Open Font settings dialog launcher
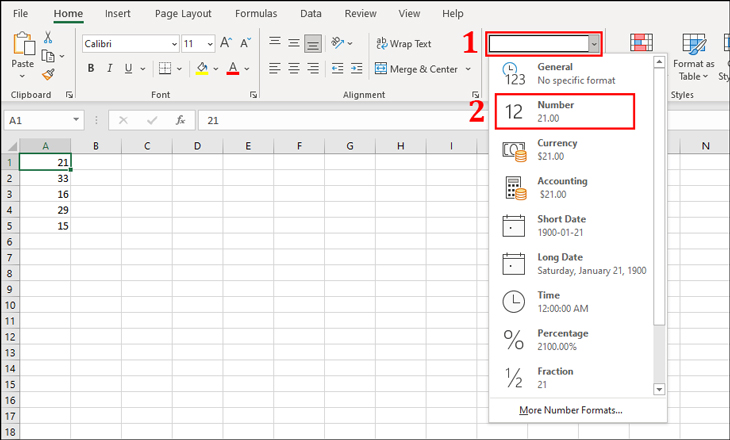This screenshot has width=730, height=440. point(253,95)
